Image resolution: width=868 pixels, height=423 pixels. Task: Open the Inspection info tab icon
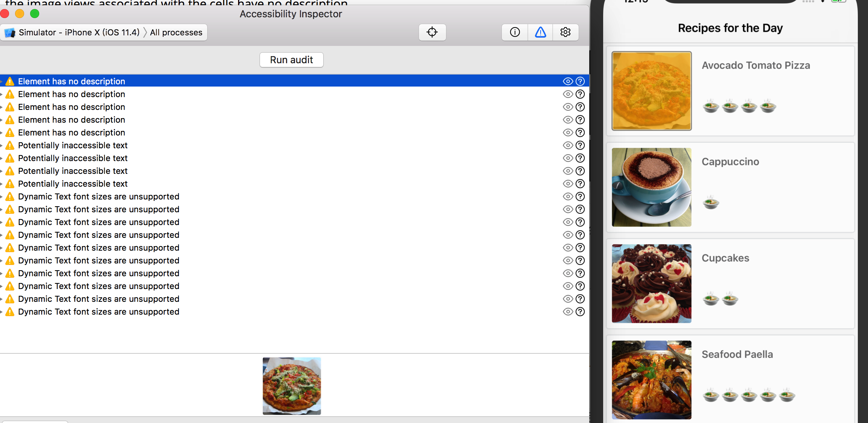tap(515, 32)
